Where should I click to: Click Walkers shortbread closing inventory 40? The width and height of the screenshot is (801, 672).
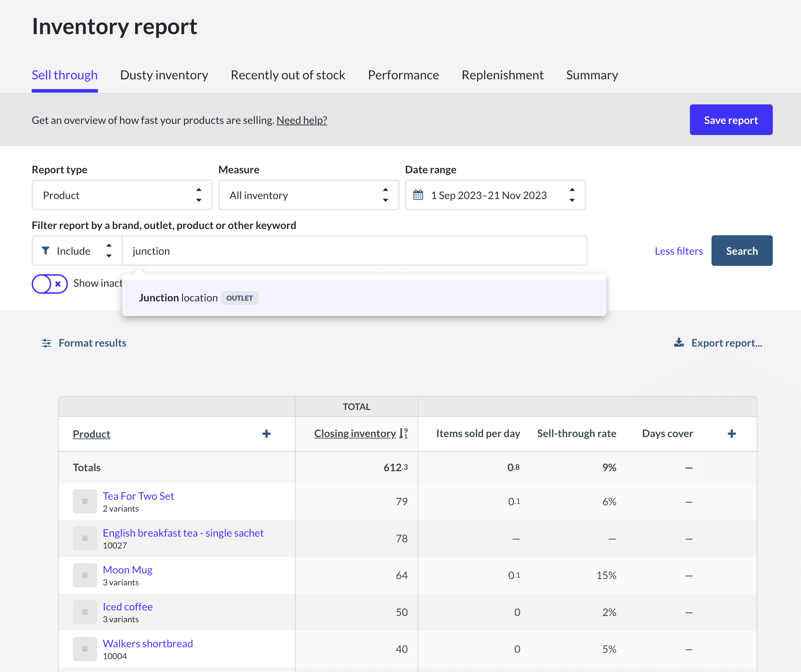pos(402,649)
